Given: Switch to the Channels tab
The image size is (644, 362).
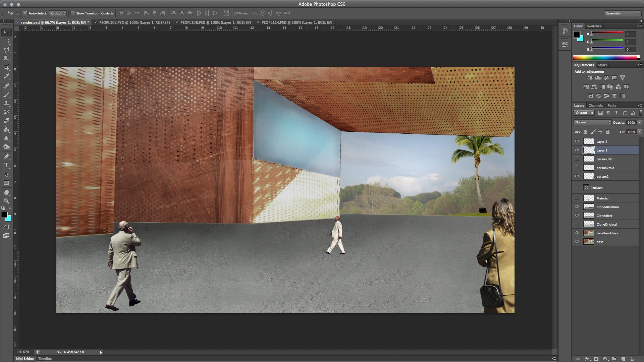Looking at the screenshot, I should point(595,105).
